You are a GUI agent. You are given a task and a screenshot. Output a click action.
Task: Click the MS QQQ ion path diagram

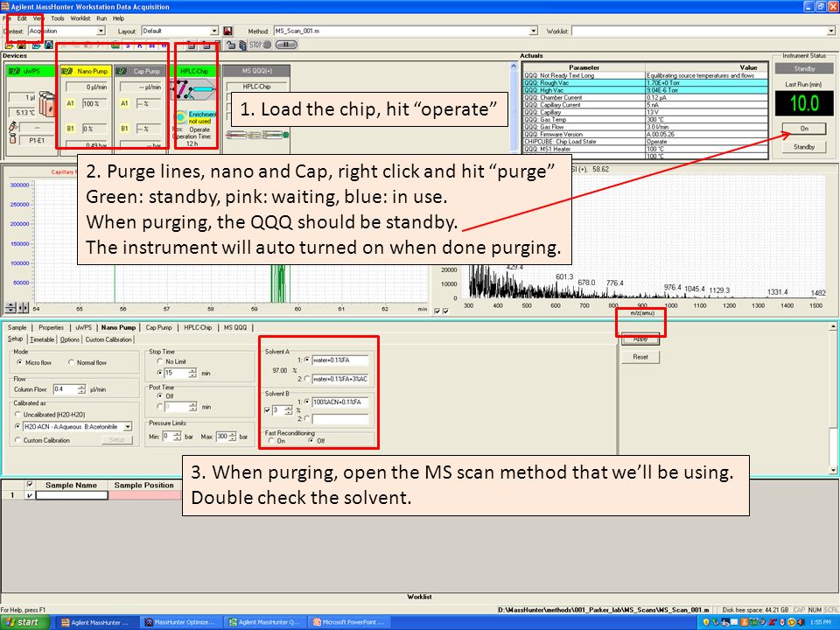pyautogui.click(x=257, y=135)
